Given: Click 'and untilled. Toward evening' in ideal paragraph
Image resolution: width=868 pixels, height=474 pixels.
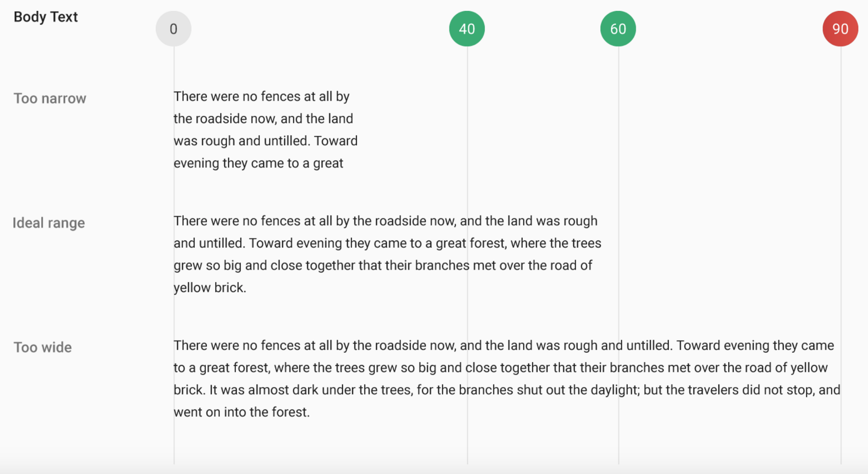Looking at the screenshot, I should [388, 243].
